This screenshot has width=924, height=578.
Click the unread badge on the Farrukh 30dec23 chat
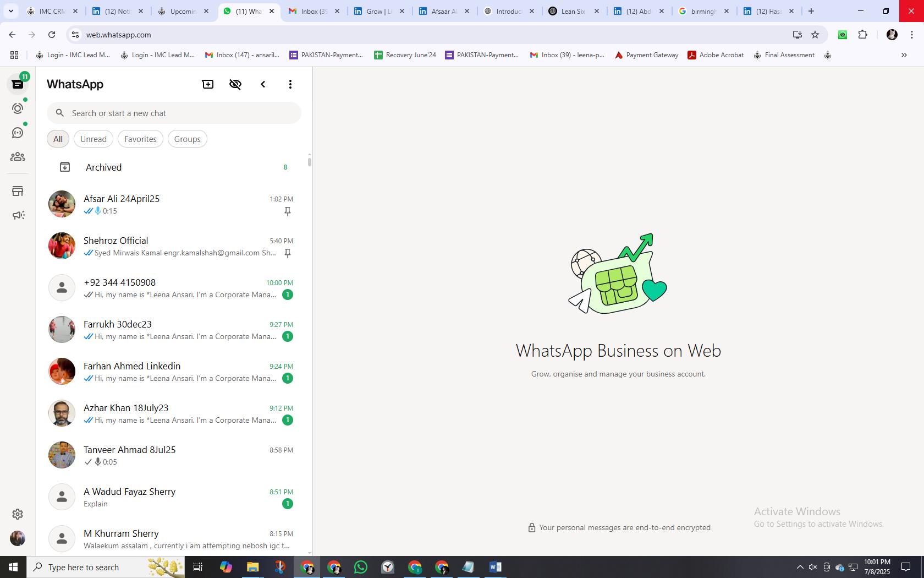pyautogui.click(x=288, y=336)
